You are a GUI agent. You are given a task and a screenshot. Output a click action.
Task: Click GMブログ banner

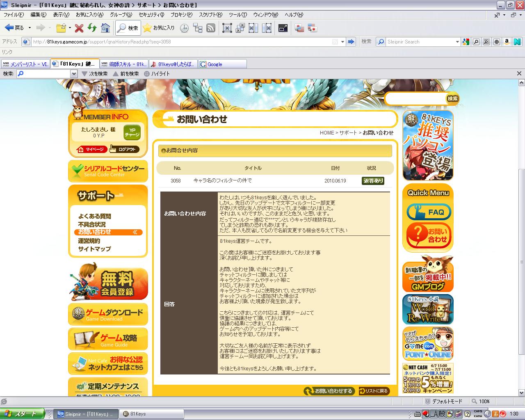pyautogui.click(x=428, y=274)
